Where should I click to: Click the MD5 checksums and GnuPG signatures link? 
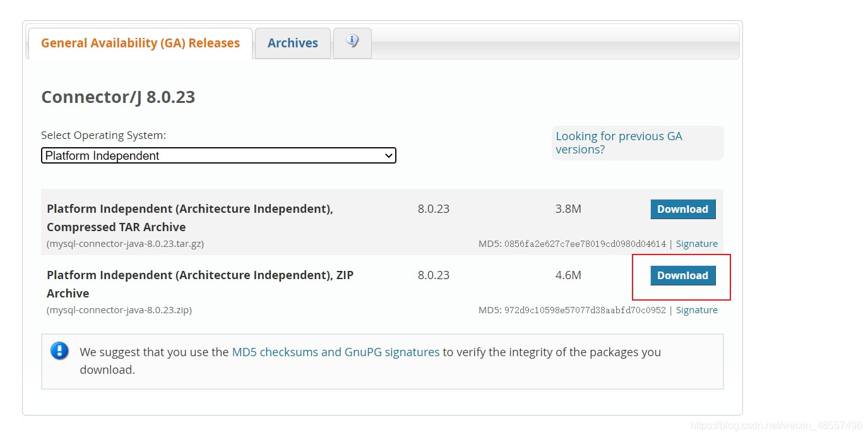click(335, 352)
